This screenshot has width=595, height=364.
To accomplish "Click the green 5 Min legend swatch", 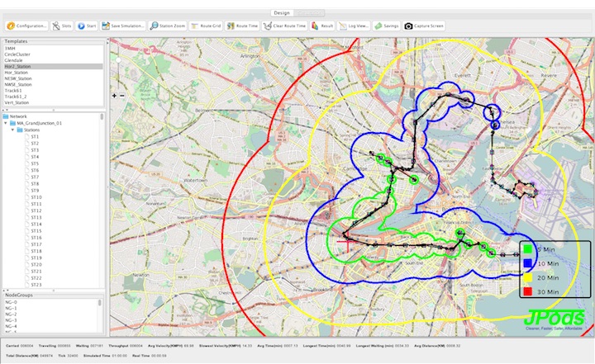I will pos(526,248).
